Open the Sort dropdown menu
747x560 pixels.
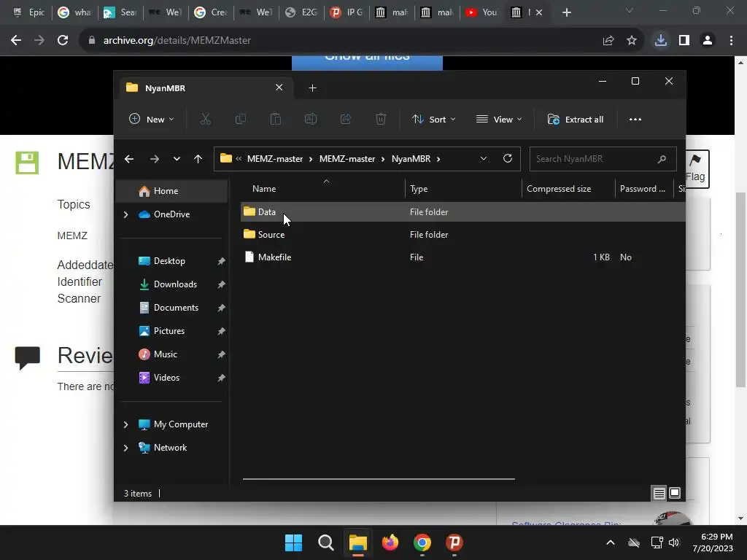(433, 119)
